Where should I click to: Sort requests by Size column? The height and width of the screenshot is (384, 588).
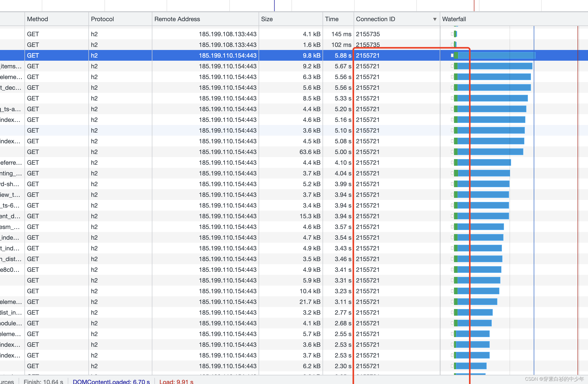(267, 19)
